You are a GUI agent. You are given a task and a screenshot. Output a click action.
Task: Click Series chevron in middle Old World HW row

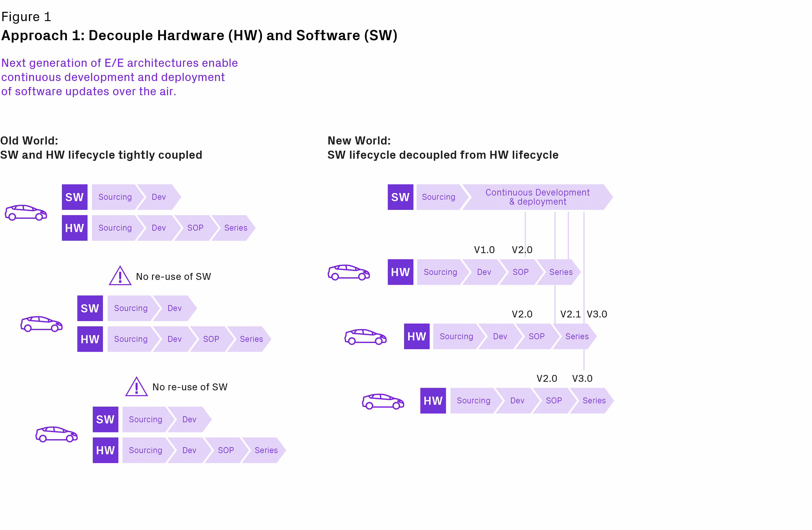[x=249, y=339]
